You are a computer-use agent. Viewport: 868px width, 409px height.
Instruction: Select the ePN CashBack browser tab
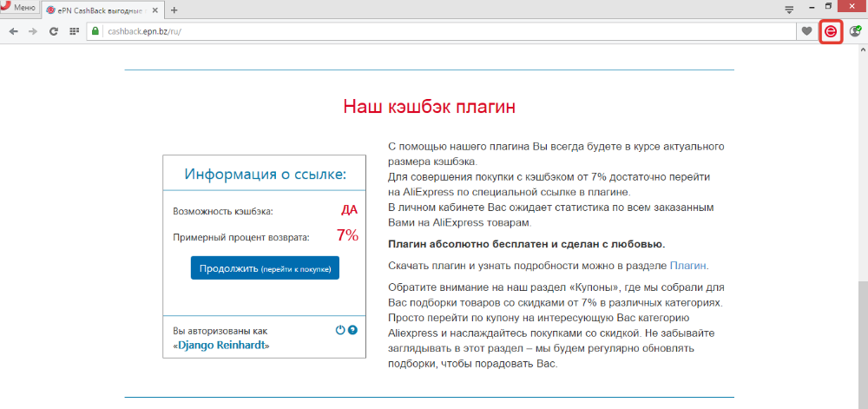click(102, 10)
